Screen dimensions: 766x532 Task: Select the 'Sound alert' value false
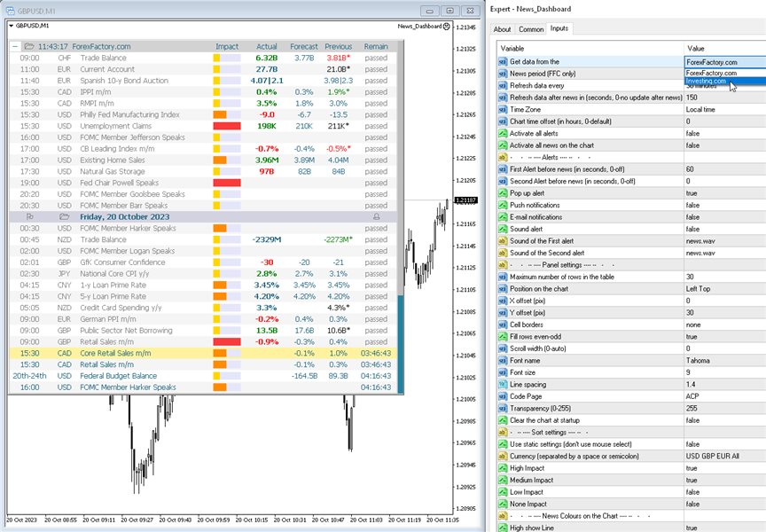tap(692, 229)
